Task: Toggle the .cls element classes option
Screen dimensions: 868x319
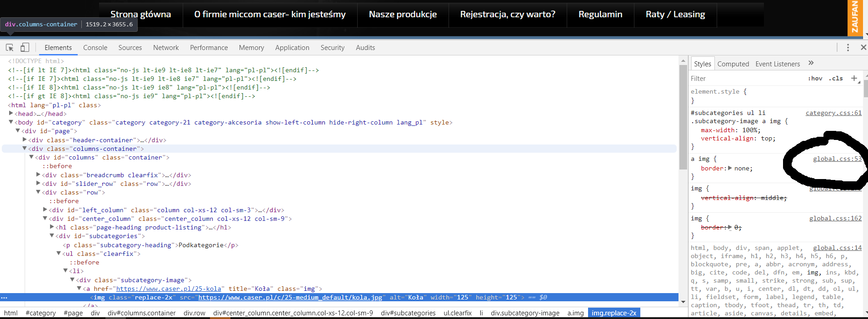Action: [x=835, y=79]
